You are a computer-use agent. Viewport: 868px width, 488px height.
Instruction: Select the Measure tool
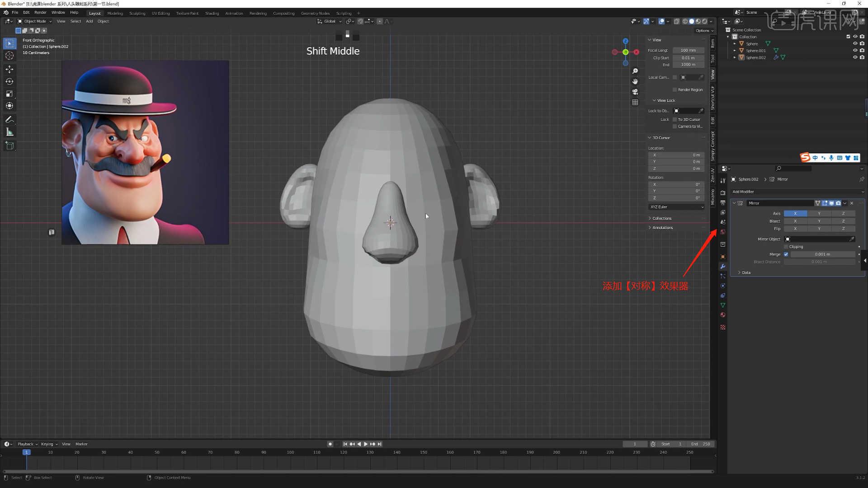pyautogui.click(x=9, y=131)
